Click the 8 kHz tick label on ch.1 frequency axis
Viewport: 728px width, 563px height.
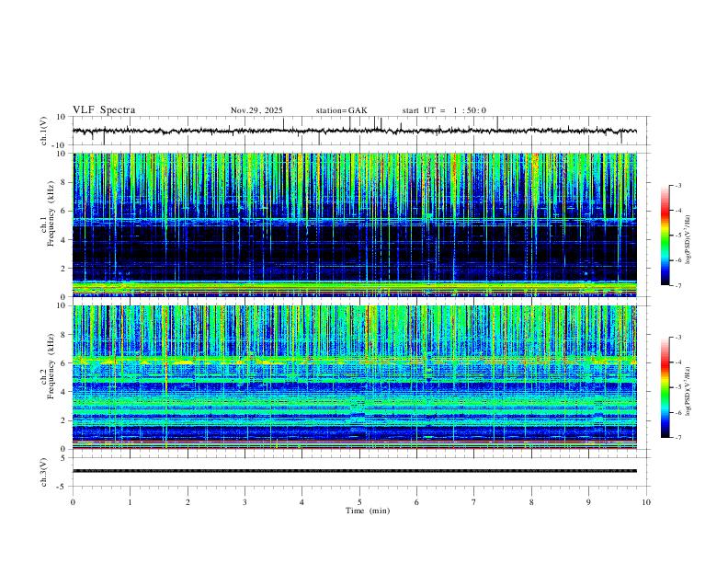pyautogui.click(x=64, y=182)
